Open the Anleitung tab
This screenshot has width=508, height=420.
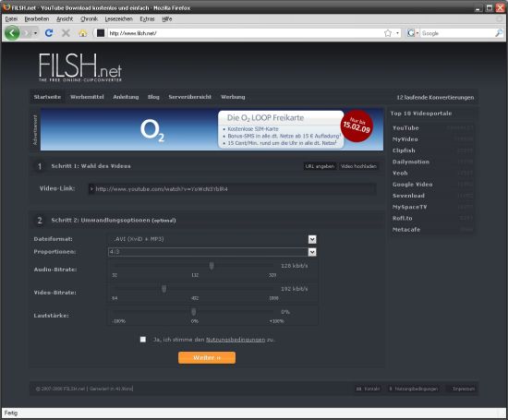tap(126, 97)
